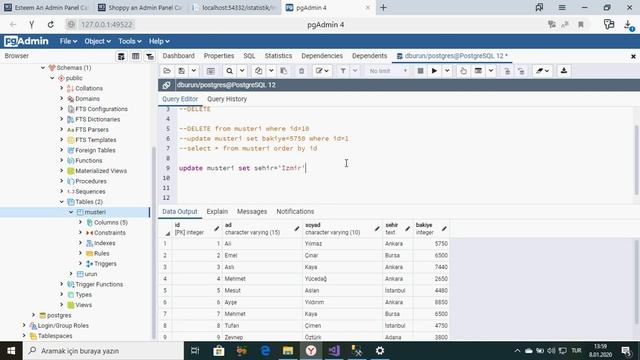Open Microsoft Edge from the taskbar
The height and width of the screenshot is (360, 640).
(x=265, y=351)
